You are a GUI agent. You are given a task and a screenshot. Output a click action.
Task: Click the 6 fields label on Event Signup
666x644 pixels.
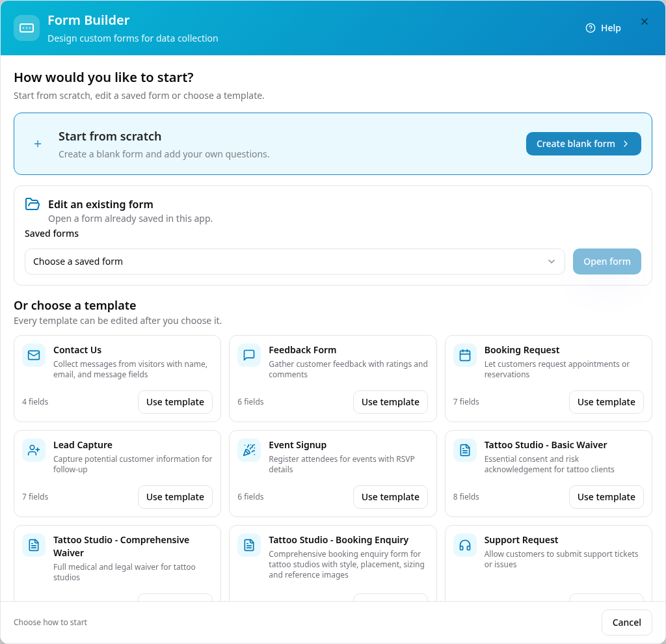250,497
